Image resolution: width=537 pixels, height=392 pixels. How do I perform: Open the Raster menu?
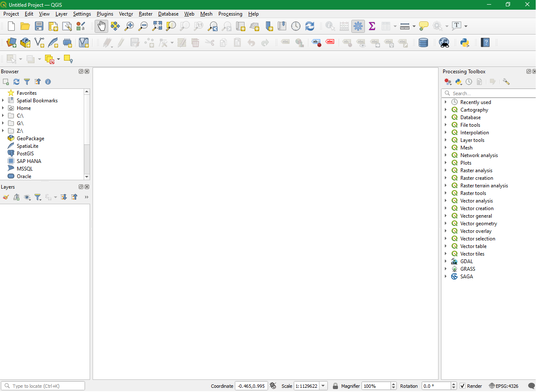click(x=146, y=14)
